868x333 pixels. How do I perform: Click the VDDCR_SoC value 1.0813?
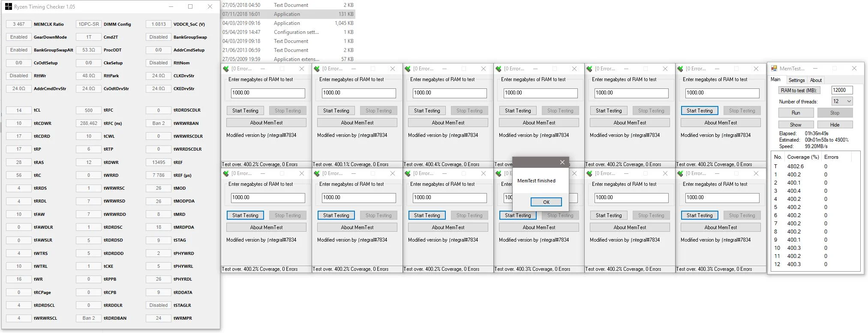pyautogui.click(x=159, y=24)
